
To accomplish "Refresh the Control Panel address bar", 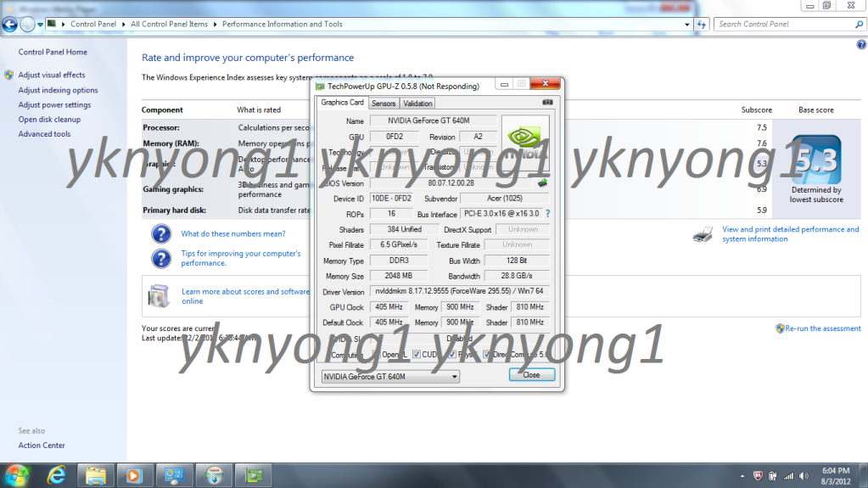I will point(702,25).
